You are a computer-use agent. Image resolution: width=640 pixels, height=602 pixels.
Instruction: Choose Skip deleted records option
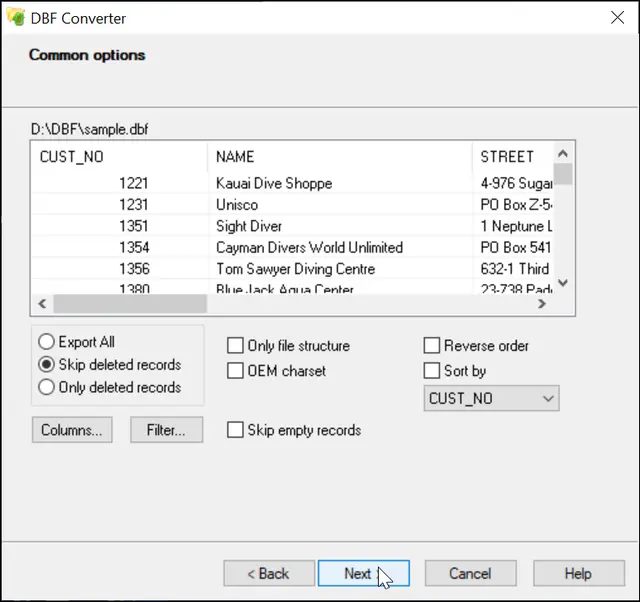(46, 365)
